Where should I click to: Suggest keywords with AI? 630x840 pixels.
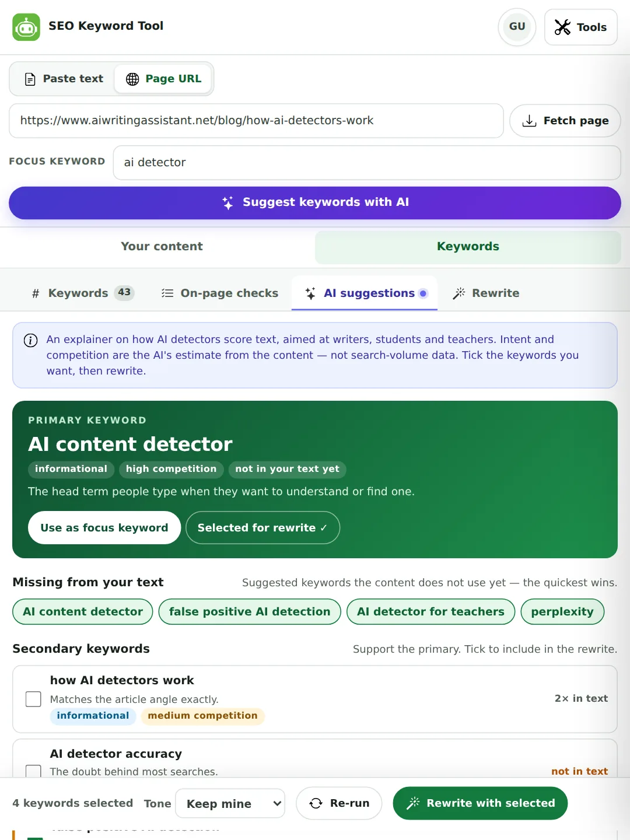[315, 202]
